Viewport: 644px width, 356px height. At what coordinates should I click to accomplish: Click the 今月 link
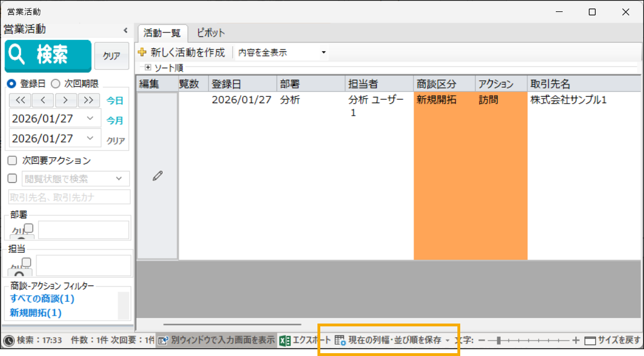[114, 120]
